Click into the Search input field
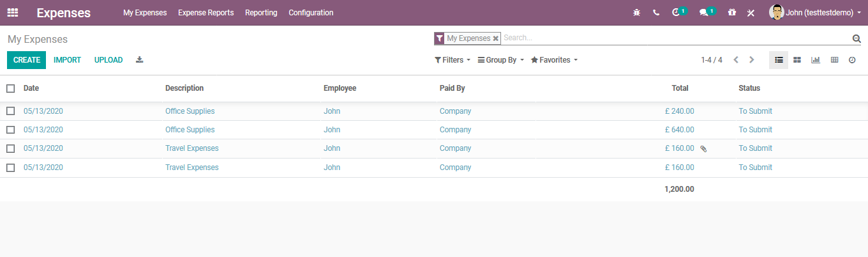This screenshot has height=257, width=868. coord(675,38)
